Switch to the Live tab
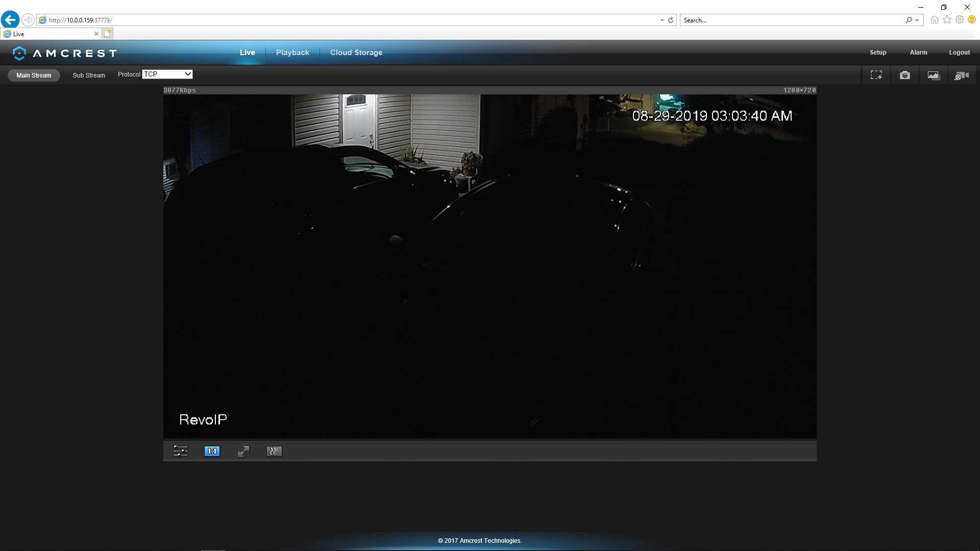980x551 pixels. tap(248, 53)
